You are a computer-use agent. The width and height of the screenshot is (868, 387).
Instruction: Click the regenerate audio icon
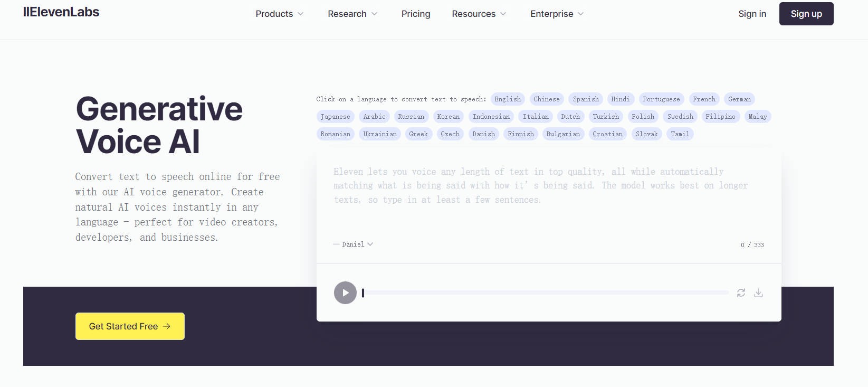click(x=741, y=292)
